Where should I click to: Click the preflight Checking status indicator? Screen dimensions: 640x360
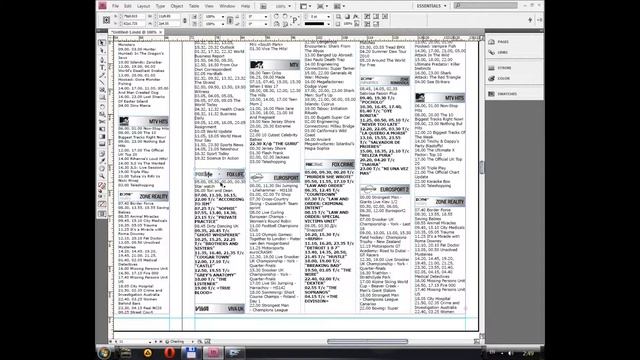click(176, 341)
